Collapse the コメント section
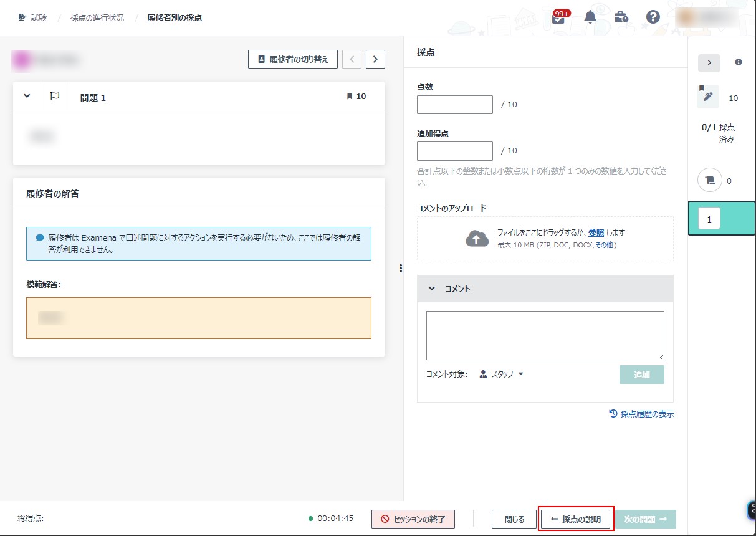756x536 pixels. tap(431, 289)
